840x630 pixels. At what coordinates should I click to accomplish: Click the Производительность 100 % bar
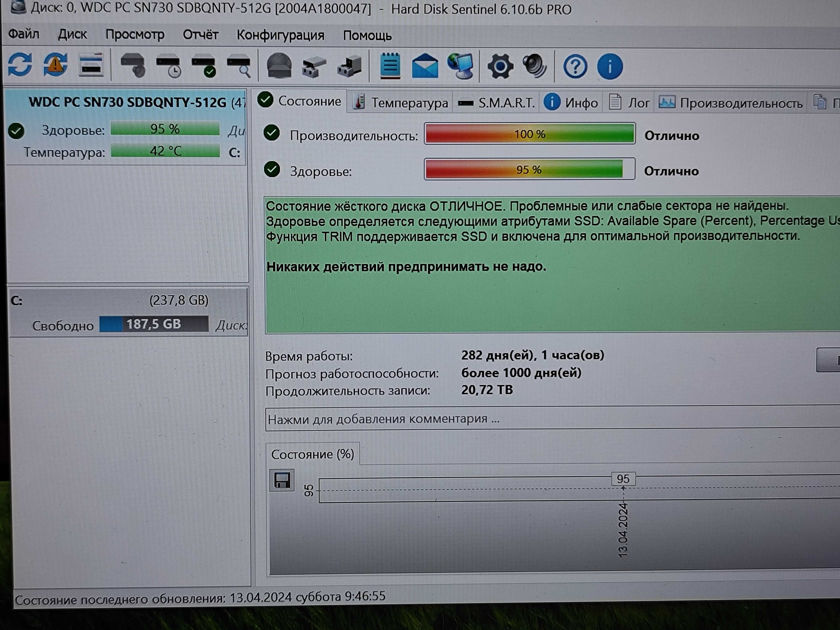pos(529,134)
